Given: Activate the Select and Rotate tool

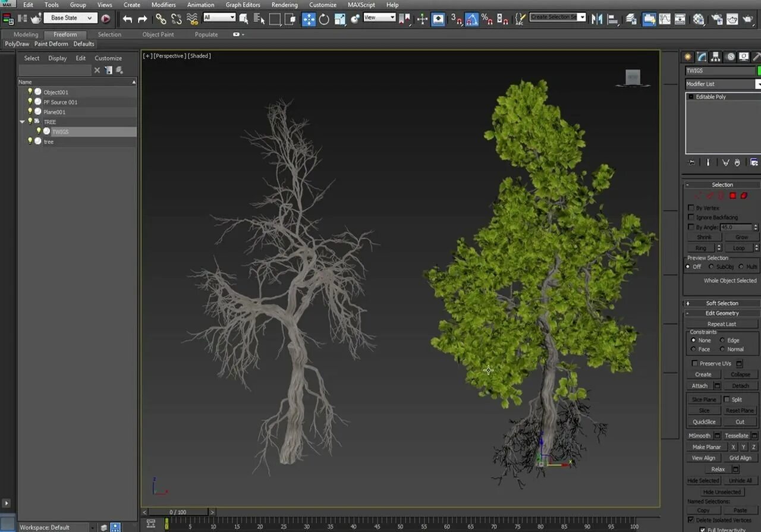Looking at the screenshot, I should [x=324, y=18].
